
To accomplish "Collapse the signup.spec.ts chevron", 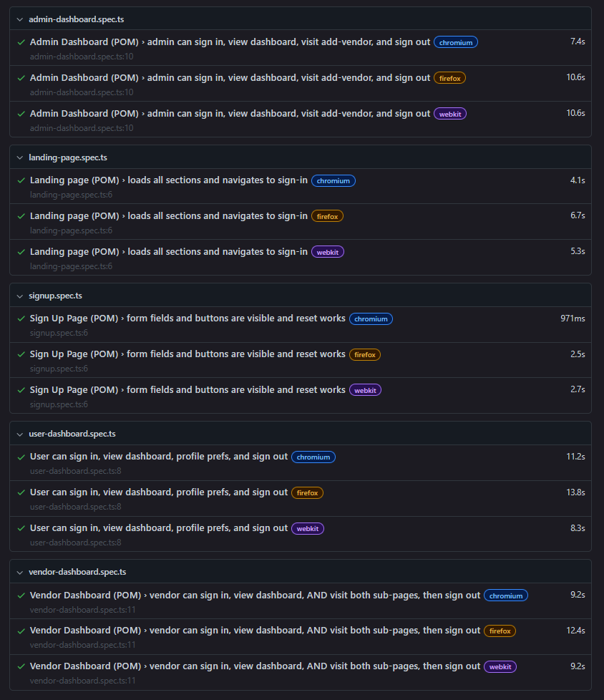I will coord(19,296).
